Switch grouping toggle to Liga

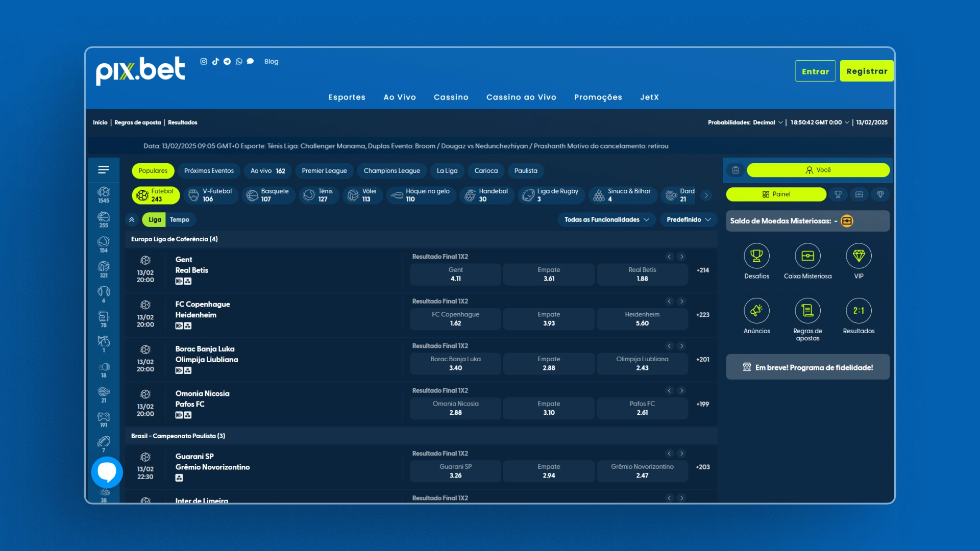coord(155,220)
